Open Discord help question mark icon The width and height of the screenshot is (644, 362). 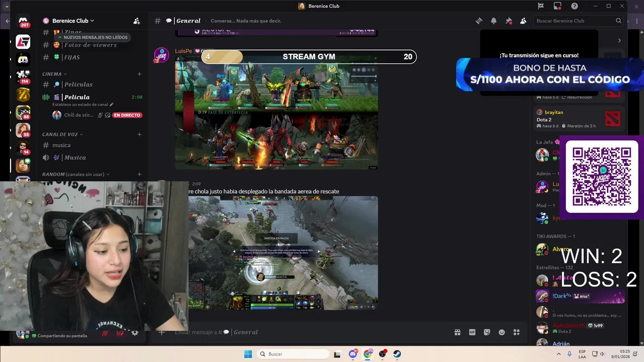(575, 6)
